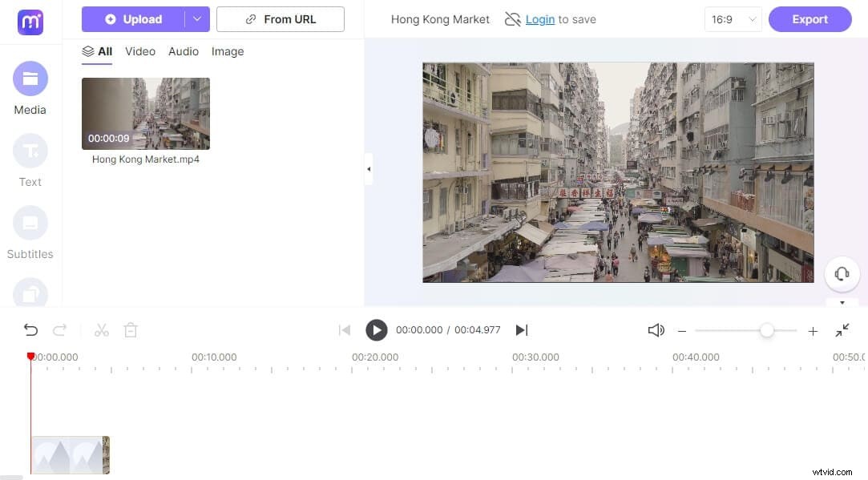Fit the timeline view to screen
Screen dimensions: 868x480
(842, 329)
